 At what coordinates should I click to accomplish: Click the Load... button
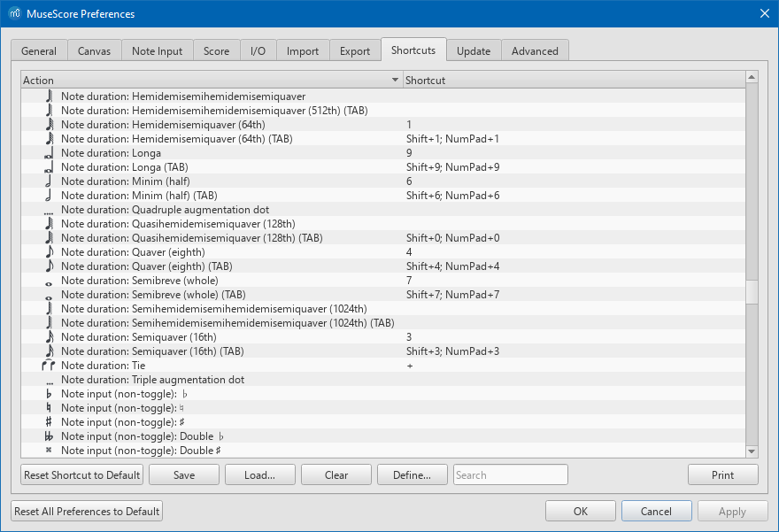tap(260, 474)
